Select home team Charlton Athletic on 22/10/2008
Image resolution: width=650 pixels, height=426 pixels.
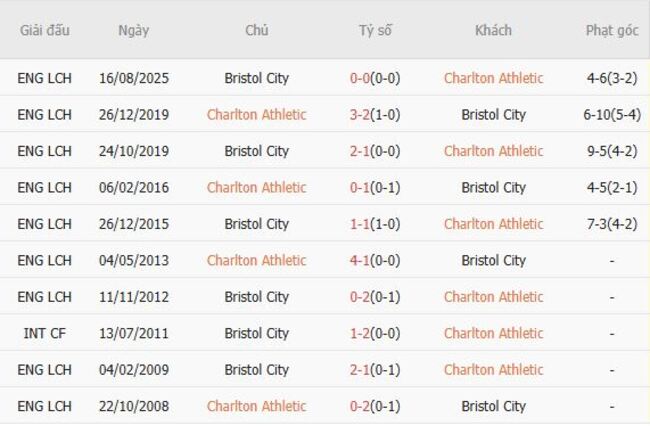point(256,406)
